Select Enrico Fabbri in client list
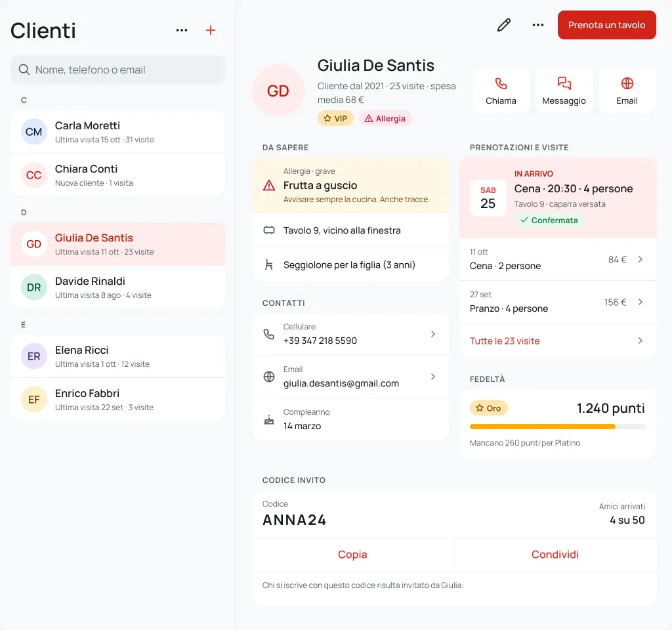672x630 pixels. [118, 400]
